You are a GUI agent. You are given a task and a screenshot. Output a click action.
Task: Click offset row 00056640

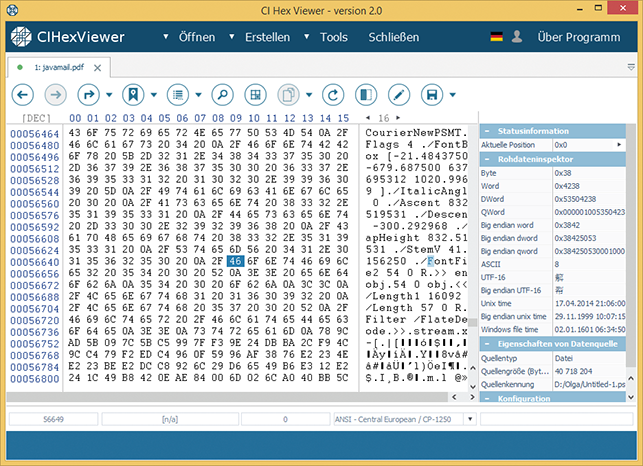click(35, 262)
